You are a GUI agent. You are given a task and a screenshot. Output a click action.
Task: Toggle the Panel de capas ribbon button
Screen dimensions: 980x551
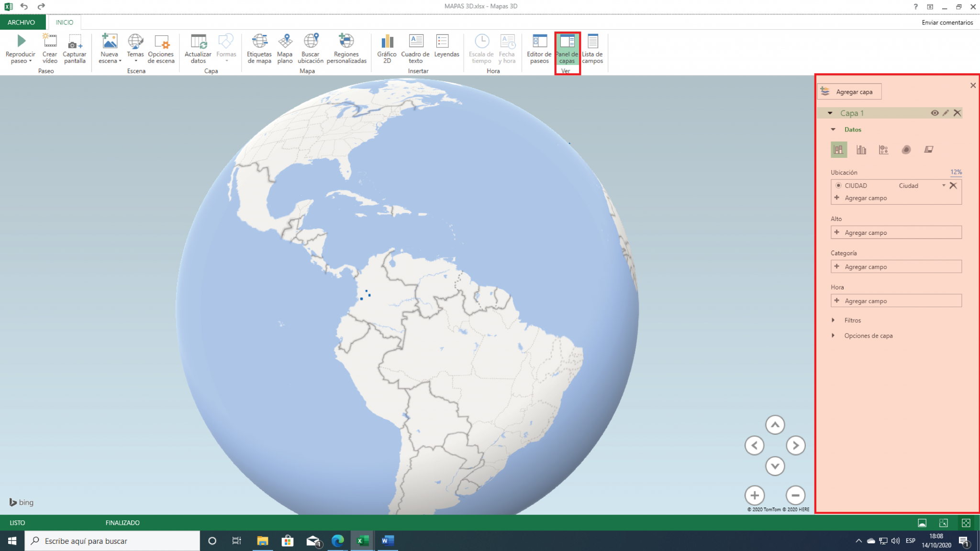pos(567,48)
